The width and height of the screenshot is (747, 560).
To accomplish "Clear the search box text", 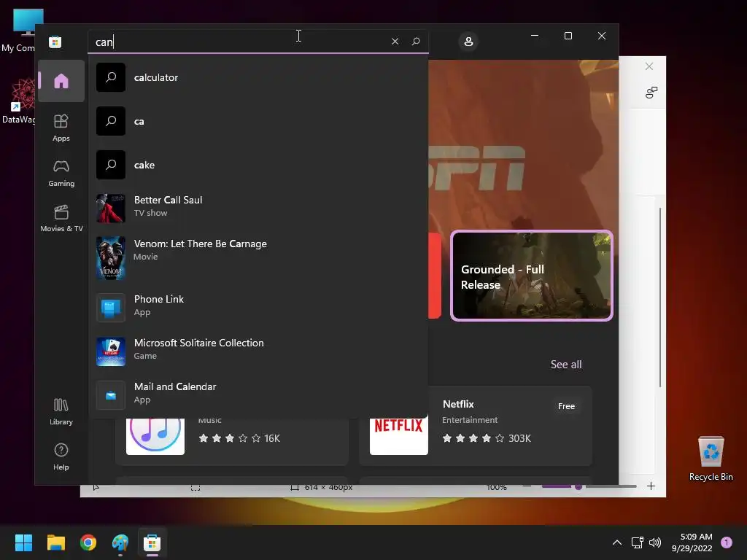I will coord(395,42).
